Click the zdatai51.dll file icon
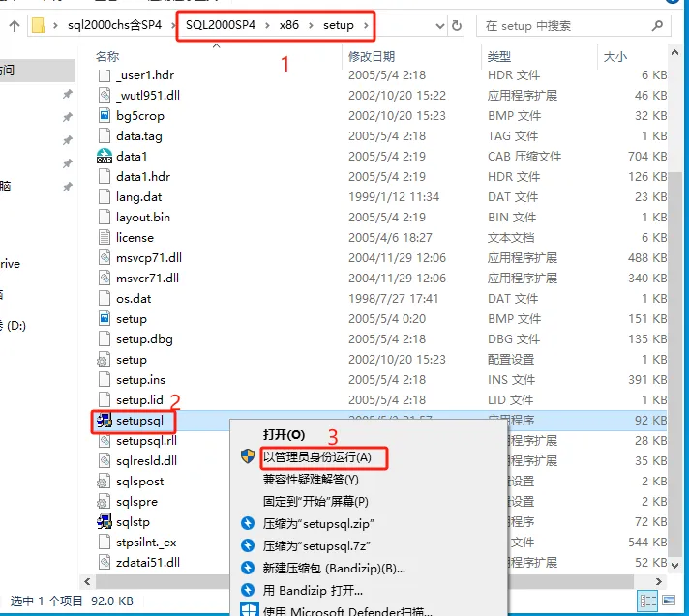The height and width of the screenshot is (616, 689). (x=105, y=563)
